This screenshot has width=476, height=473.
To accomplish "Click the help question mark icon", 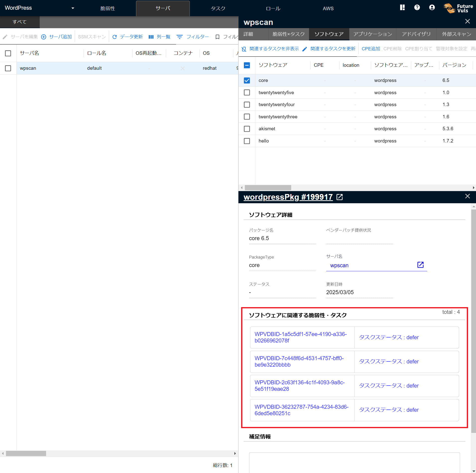I will pyautogui.click(x=417, y=8).
